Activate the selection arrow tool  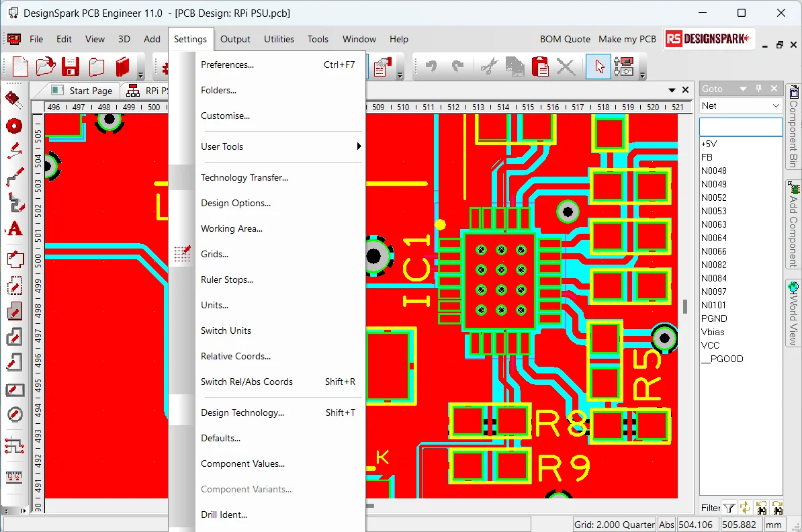click(x=598, y=66)
